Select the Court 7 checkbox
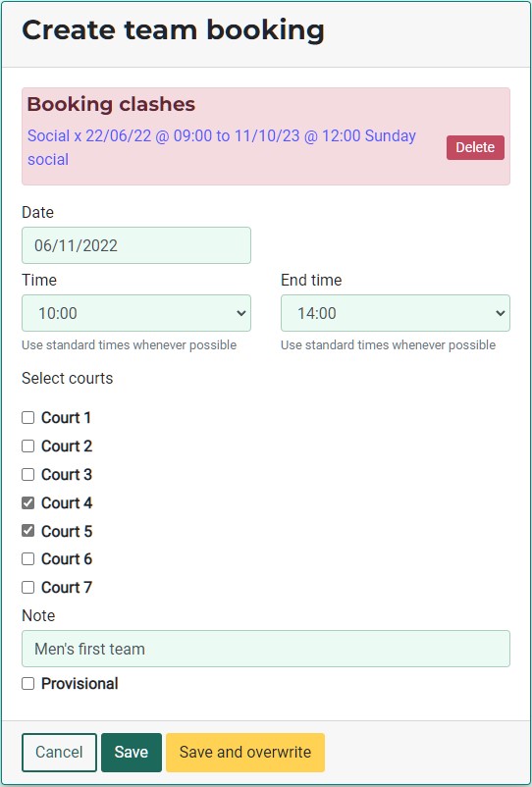Screen dimensions: 532x787 tap(28, 587)
